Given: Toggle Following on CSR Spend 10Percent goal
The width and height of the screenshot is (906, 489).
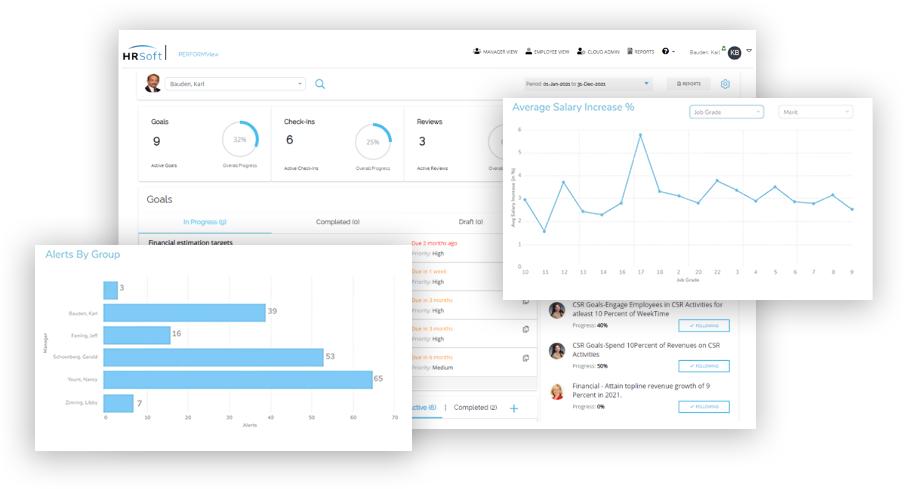Looking at the screenshot, I should coord(703,366).
